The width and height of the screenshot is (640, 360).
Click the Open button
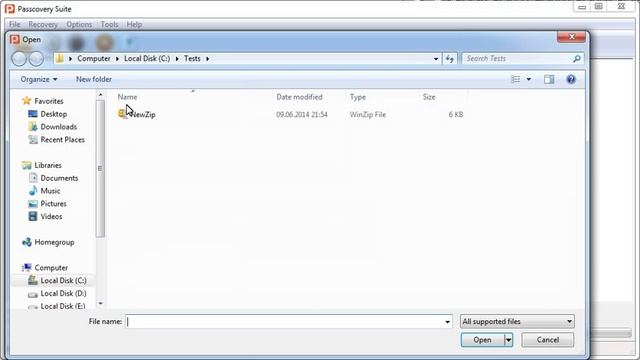(482, 340)
